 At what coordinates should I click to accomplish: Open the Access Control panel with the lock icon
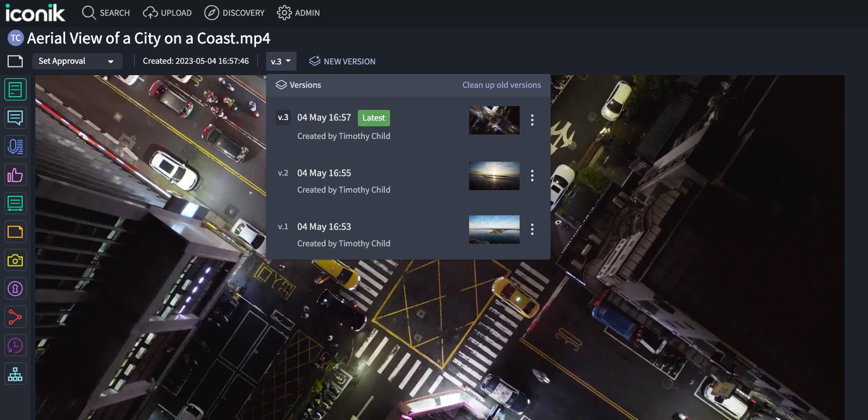(15, 288)
